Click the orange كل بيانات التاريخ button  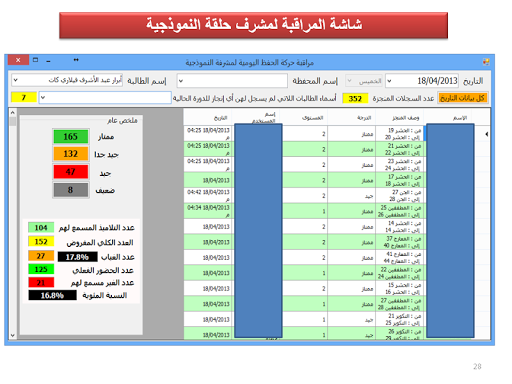pos(462,98)
